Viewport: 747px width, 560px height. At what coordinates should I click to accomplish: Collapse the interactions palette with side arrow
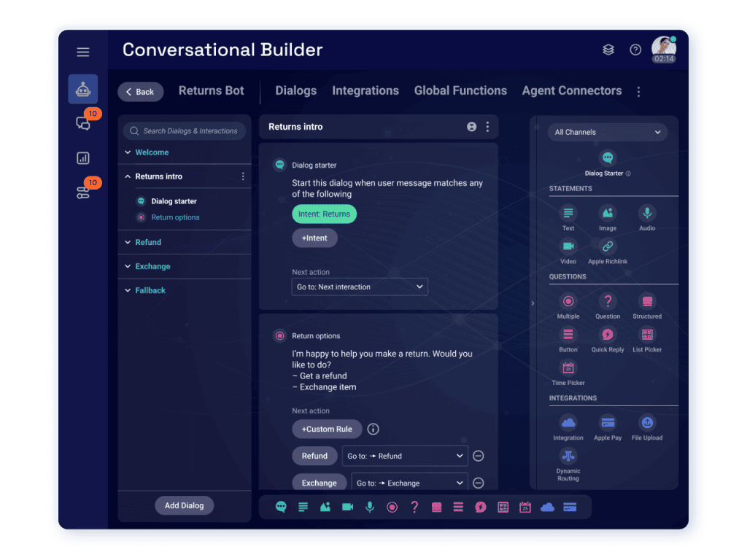[533, 303]
